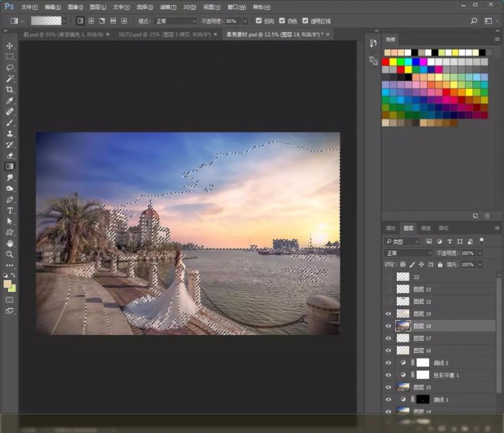Screen dimensions: 504x433
Task: Create new swatch in Swatches panel
Action: click(475, 216)
